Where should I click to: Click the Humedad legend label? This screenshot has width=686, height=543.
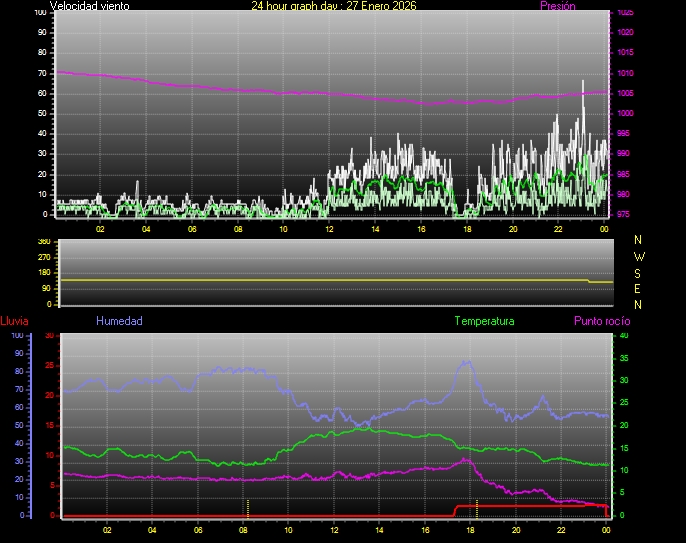pos(119,321)
